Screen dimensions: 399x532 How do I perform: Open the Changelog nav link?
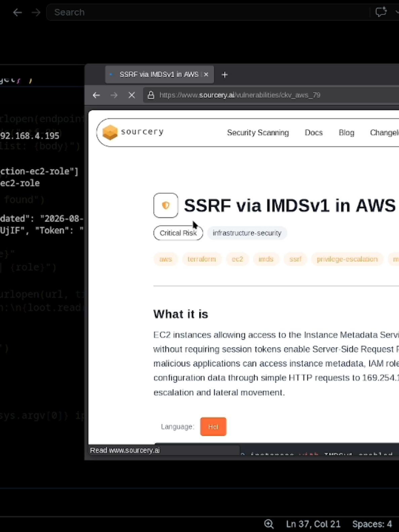pos(384,133)
